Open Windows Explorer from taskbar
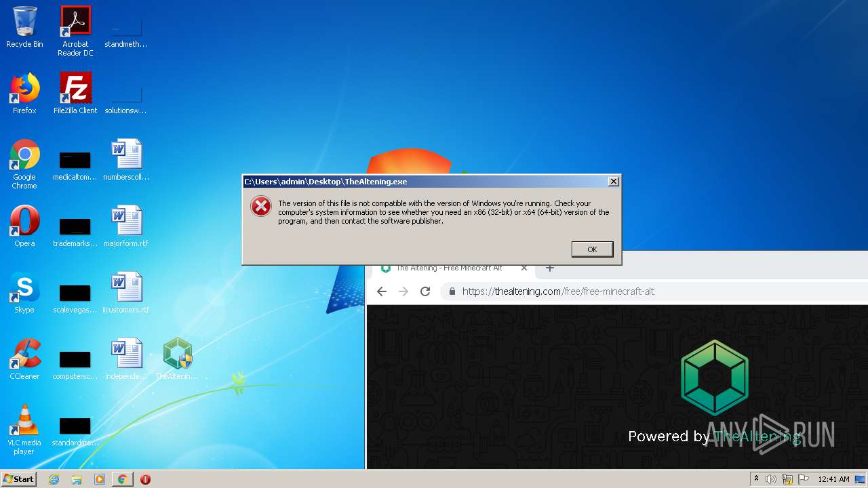The width and height of the screenshot is (868, 488). tap(77, 479)
